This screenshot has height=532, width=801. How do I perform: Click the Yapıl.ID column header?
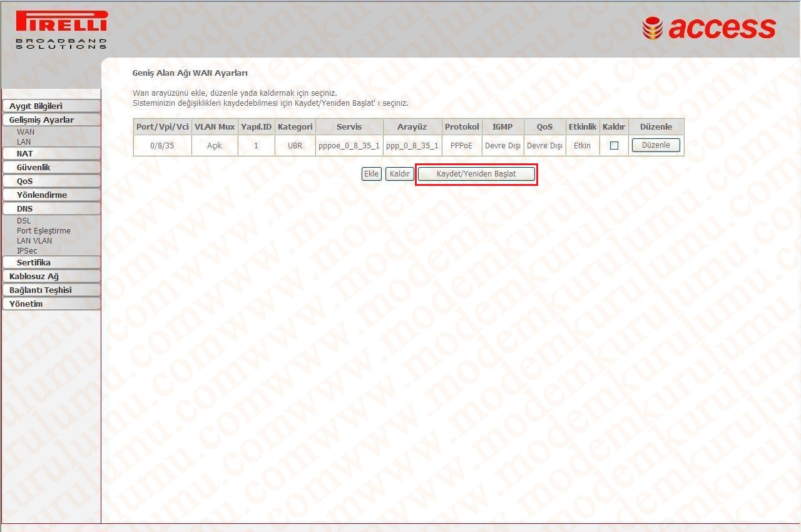click(257, 126)
